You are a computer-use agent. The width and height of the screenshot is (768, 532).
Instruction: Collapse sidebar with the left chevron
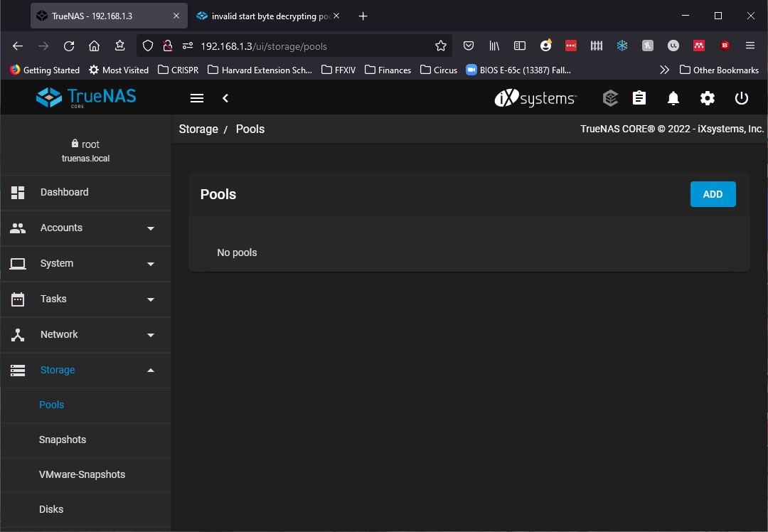(x=225, y=98)
